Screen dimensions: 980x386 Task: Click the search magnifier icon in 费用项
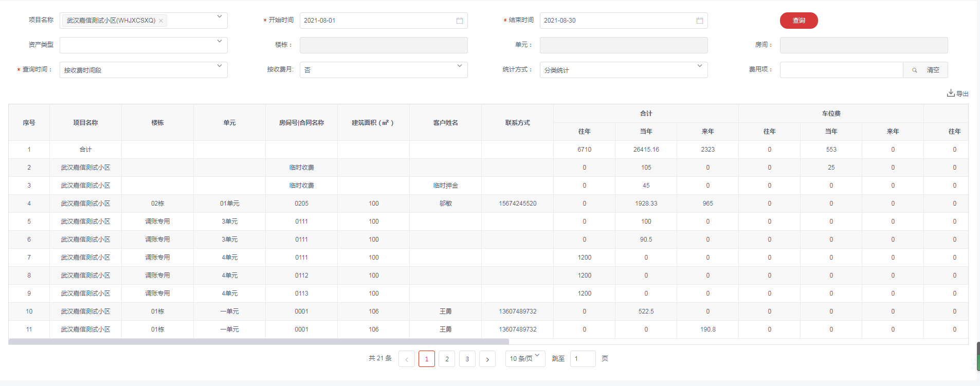point(914,70)
